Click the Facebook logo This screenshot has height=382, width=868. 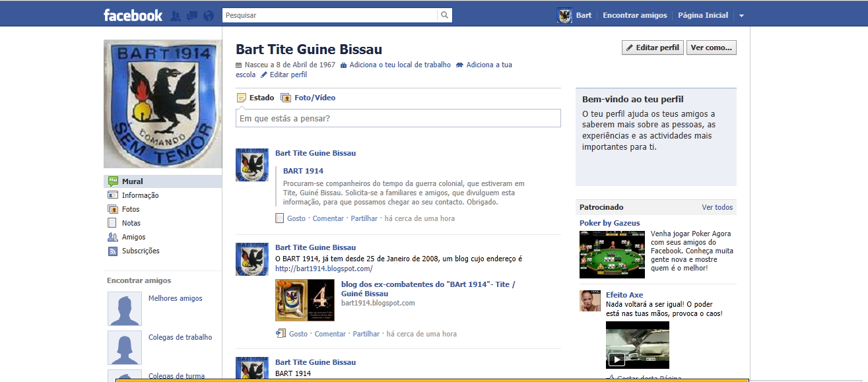click(133, 15)
